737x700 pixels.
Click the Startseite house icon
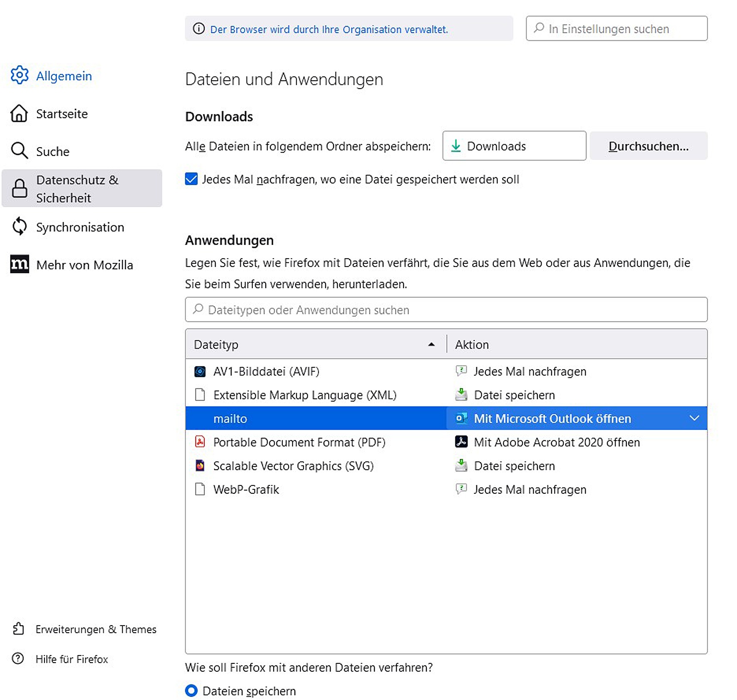coord(19,114)
